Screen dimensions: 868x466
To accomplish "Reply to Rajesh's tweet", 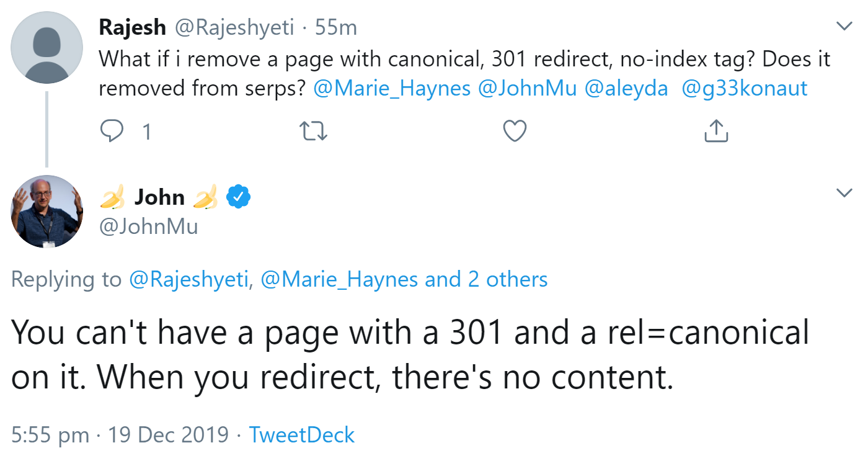I will pyautogui.click(x=113, y=130).
